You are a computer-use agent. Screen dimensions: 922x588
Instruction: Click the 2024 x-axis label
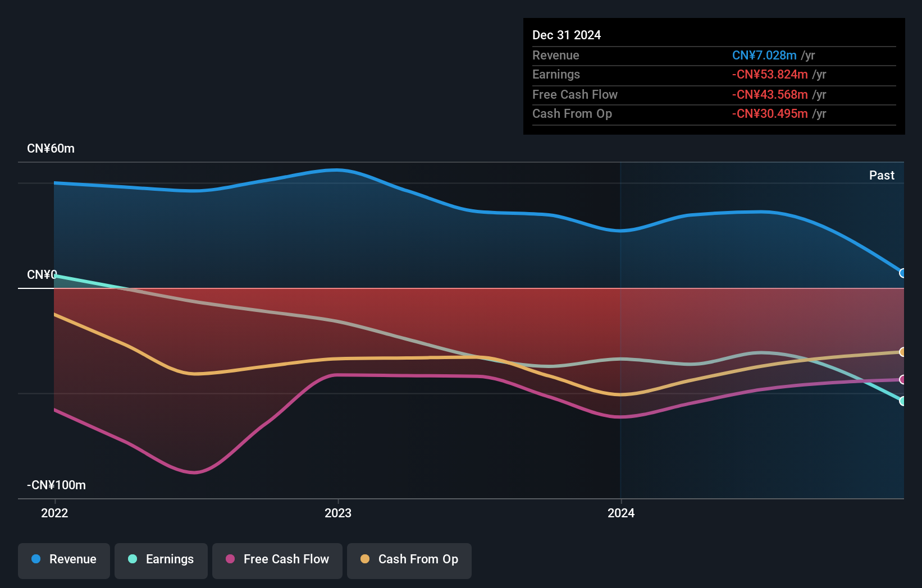[x=621, y=513]
